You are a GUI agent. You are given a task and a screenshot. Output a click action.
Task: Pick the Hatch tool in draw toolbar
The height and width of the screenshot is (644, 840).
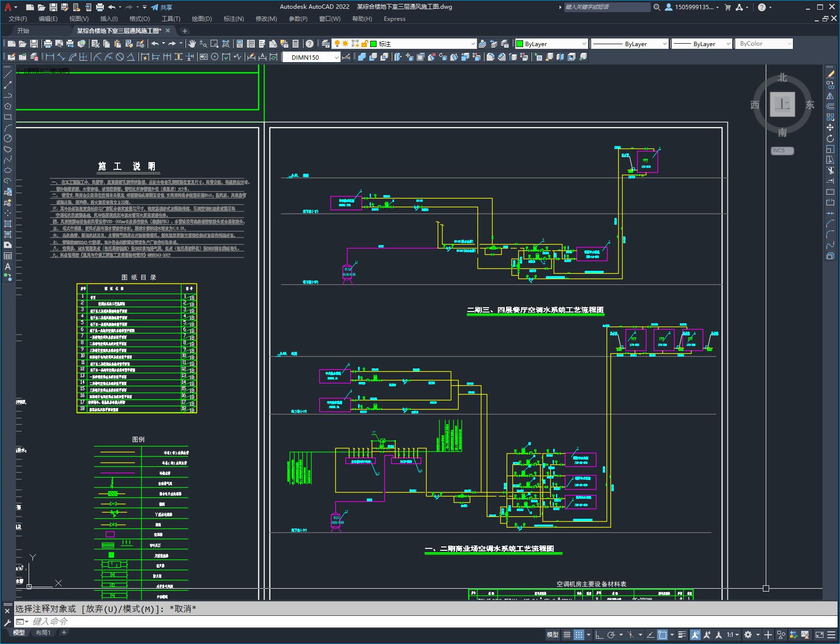[x=7, y=224]
